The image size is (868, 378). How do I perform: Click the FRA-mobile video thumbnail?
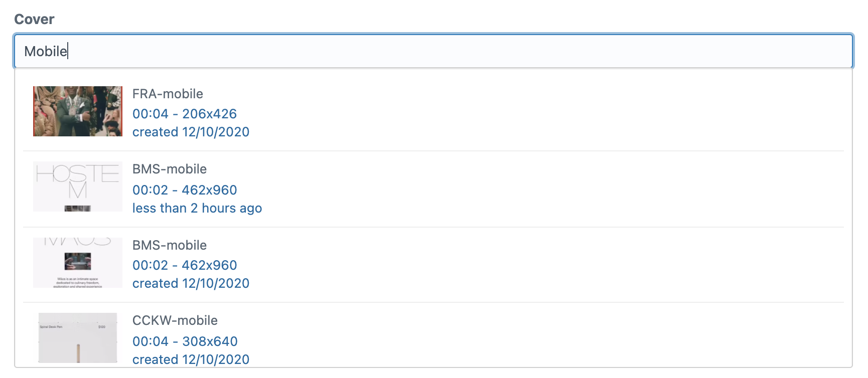[78, 111]
